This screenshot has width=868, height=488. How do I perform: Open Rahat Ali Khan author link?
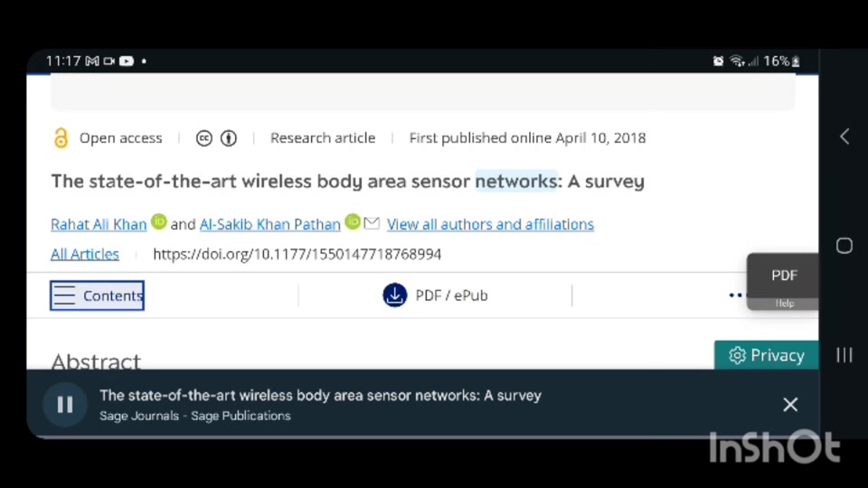[x=99, y=224]
